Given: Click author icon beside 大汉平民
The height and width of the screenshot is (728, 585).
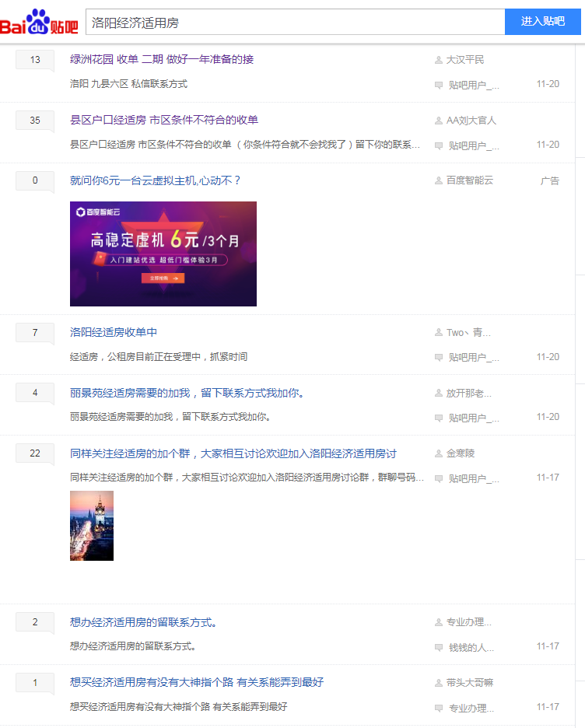Looking at the screenshot, I should (x=438, y=60).
